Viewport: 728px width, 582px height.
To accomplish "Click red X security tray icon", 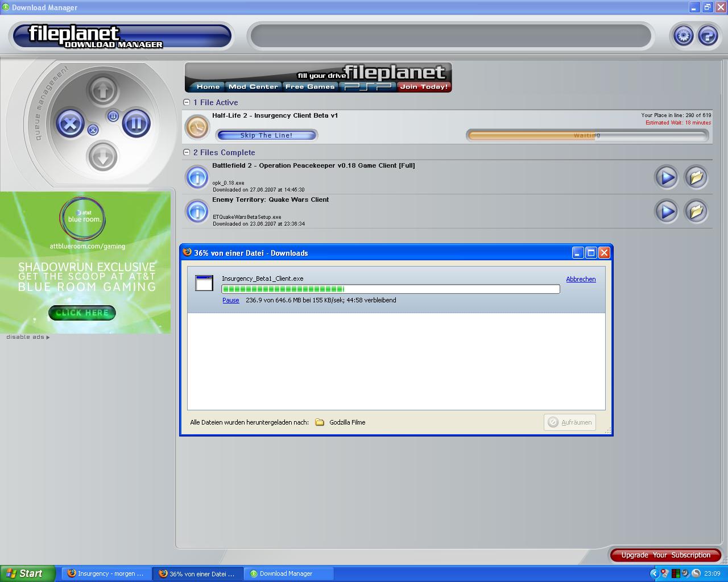I will 665,573.
